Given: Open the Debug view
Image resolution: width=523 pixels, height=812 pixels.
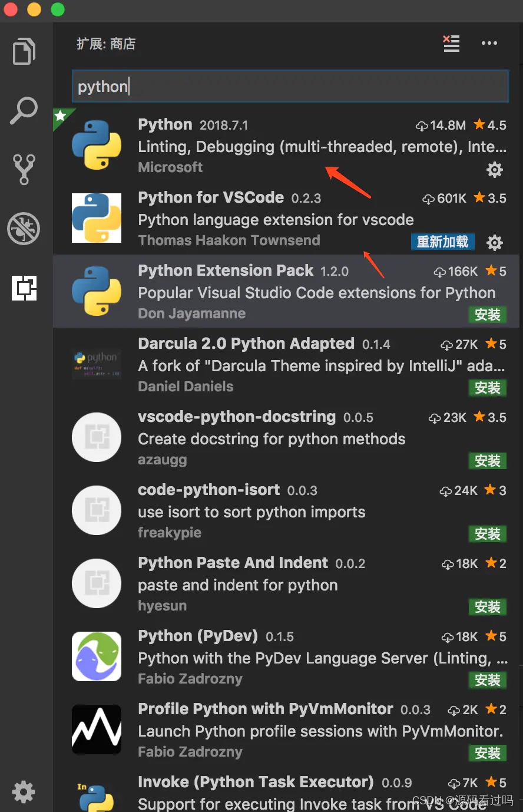Looking at the screenshot, I should click(x=24, y=229).
